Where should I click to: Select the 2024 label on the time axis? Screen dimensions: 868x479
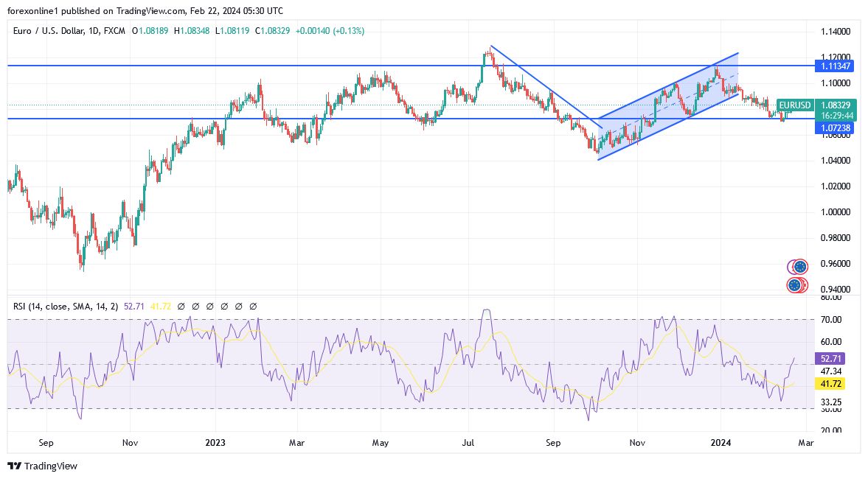click(x=721, y=443)
